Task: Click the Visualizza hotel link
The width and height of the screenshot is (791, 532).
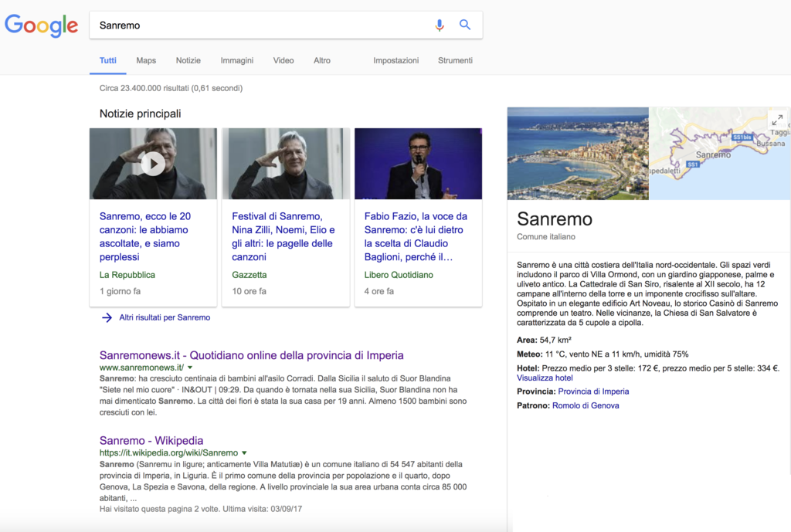Action: [545, 378]
